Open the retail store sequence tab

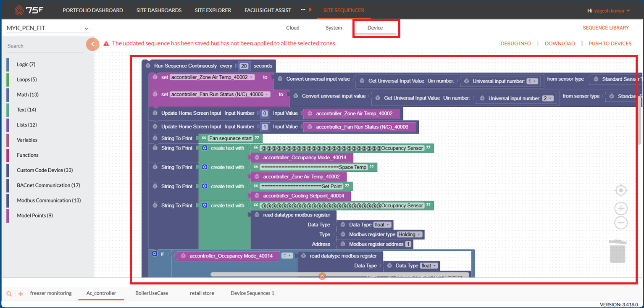click(202, 293)
